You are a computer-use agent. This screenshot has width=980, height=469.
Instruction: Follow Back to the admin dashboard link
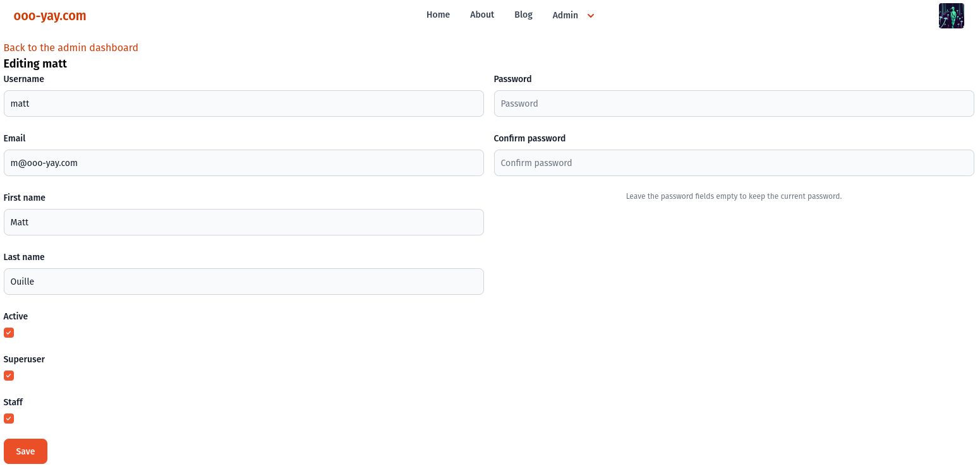pos(71,48)
